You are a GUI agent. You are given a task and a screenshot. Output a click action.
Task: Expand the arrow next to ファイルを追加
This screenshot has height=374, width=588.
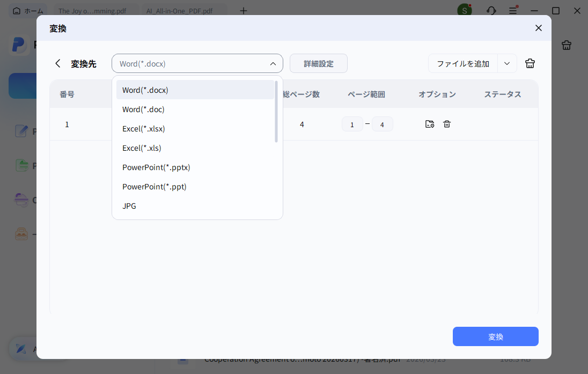tap(507, 63)
